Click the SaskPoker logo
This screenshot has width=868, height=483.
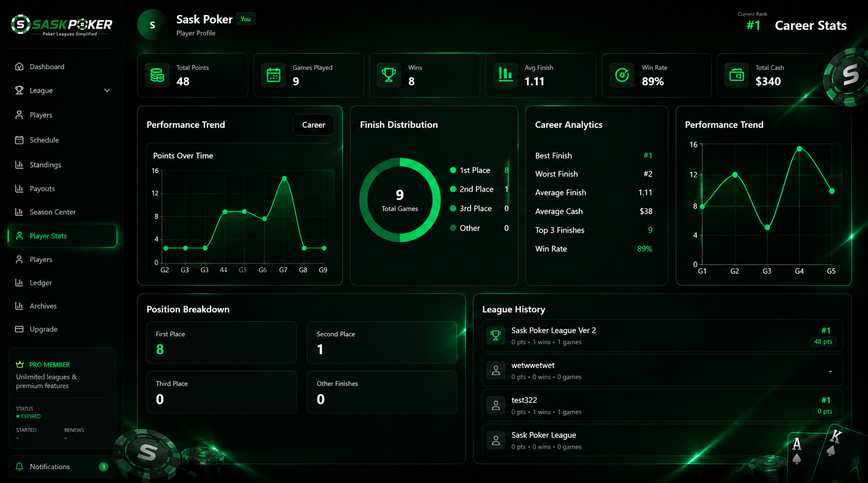pos(61,25)
